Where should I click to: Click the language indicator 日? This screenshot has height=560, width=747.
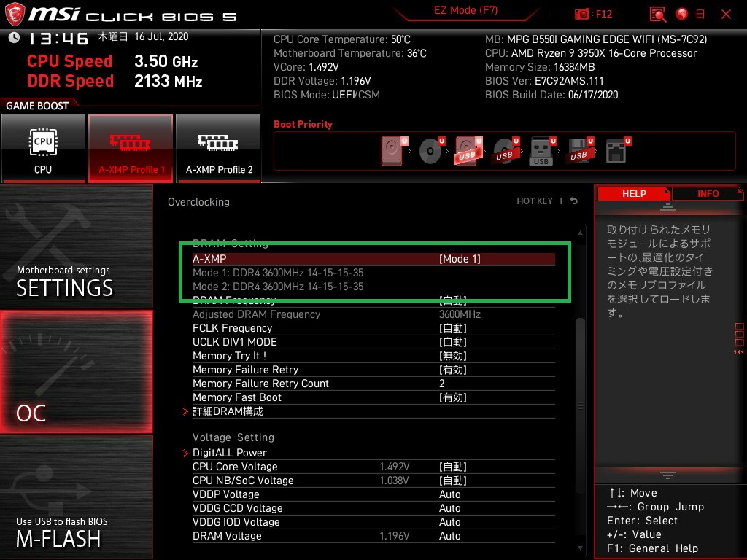700,15
